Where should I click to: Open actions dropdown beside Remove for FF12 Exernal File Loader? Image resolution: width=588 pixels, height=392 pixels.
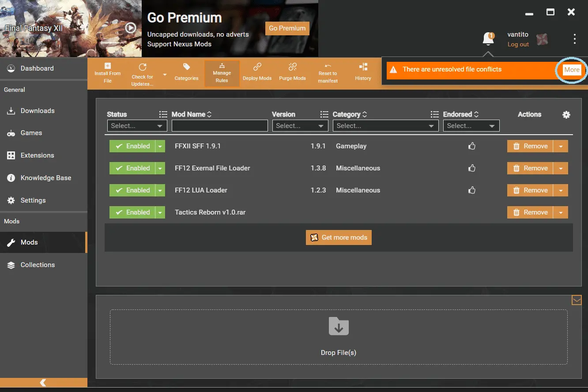(561, 168)
